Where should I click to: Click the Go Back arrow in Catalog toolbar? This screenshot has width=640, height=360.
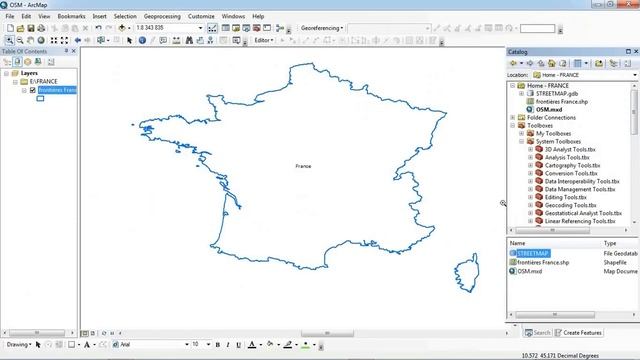[513, 63]
